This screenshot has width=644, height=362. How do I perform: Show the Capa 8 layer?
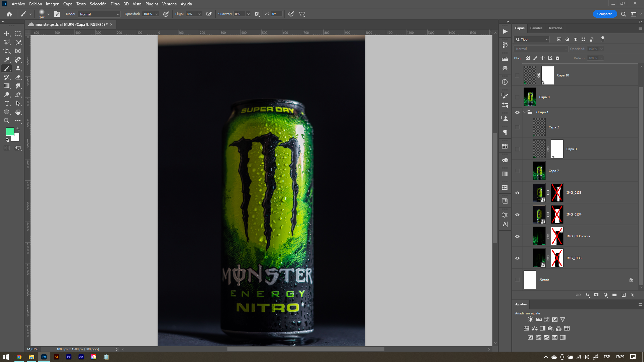[x=517, y=97]
